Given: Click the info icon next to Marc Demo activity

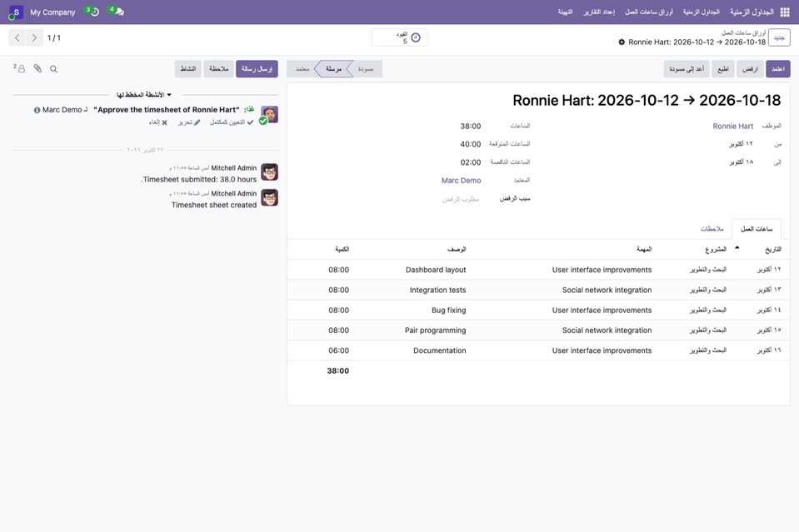Looking at the screenshot, I should [37, 110].
